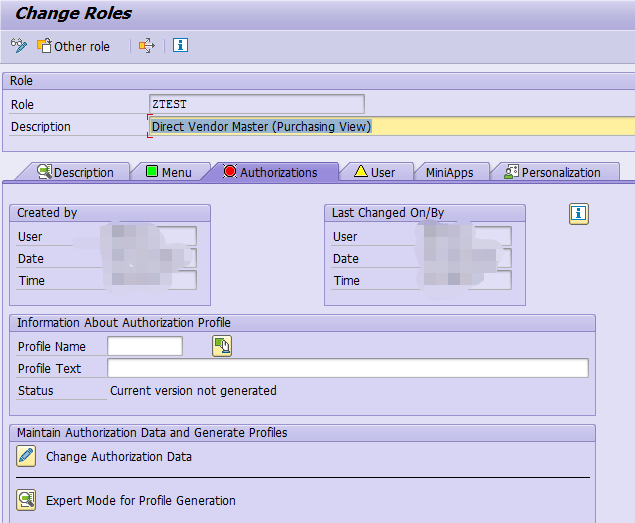
Task: Open the Other role button
Action: click(x=73, y=46)
